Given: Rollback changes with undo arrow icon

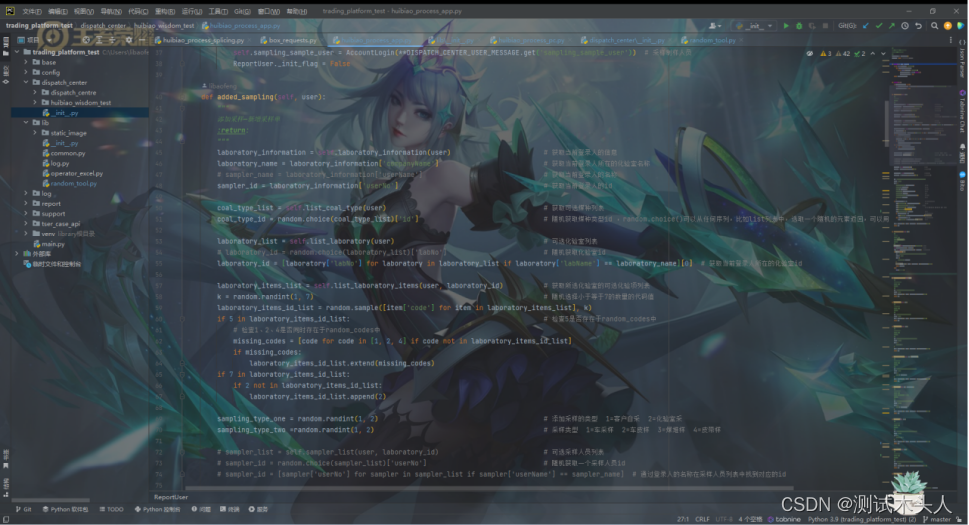Looking at the screenshot, I should click(918, 26).
